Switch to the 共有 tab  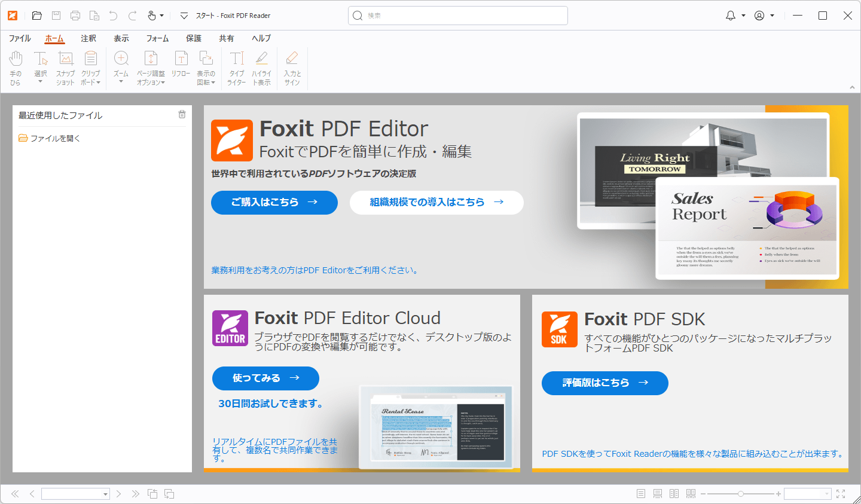point(227,38)
